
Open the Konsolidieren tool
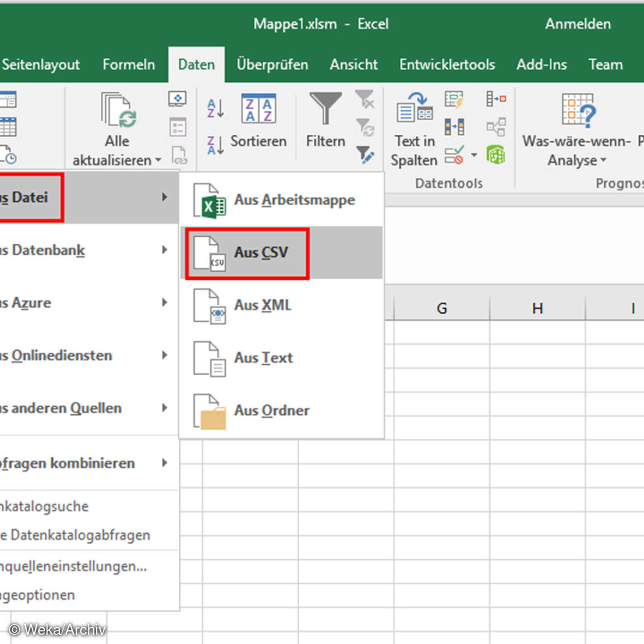coord(496,98)
